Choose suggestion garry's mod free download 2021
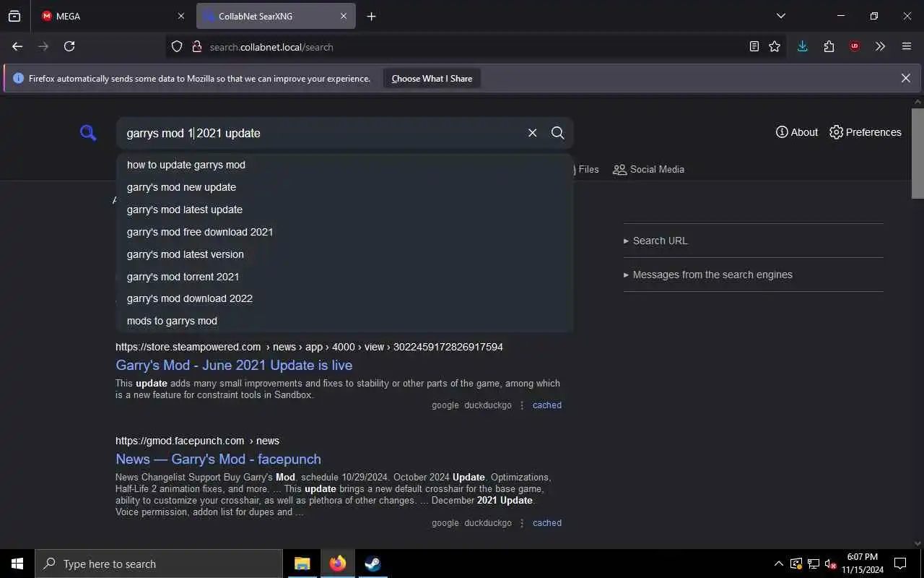 tap(344, 232)
